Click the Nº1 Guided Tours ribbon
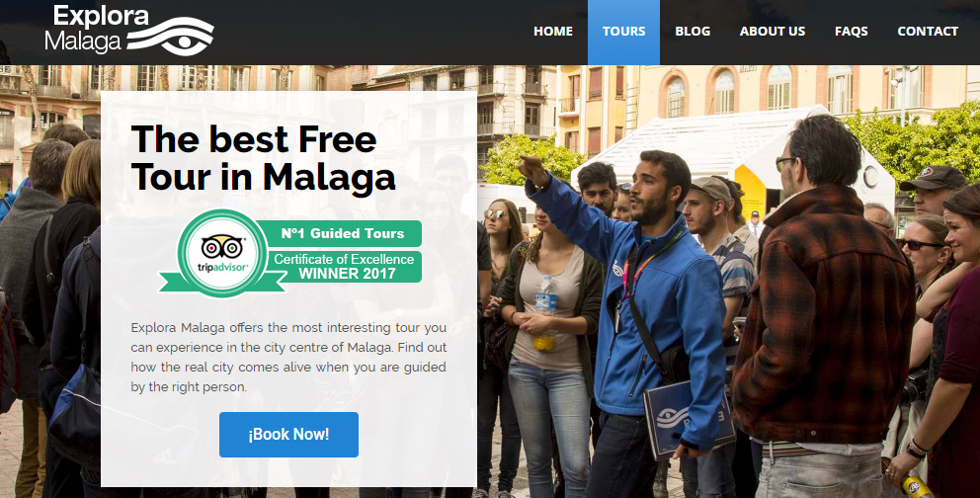Screen dimensions: 980x498 click(x=343, y=234)
